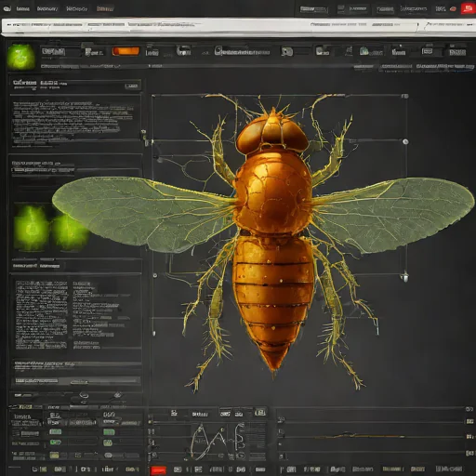Click the green bar-chart icon in the toolbar
The height and width of the screenshot is (476, 476).
(364, 51)
